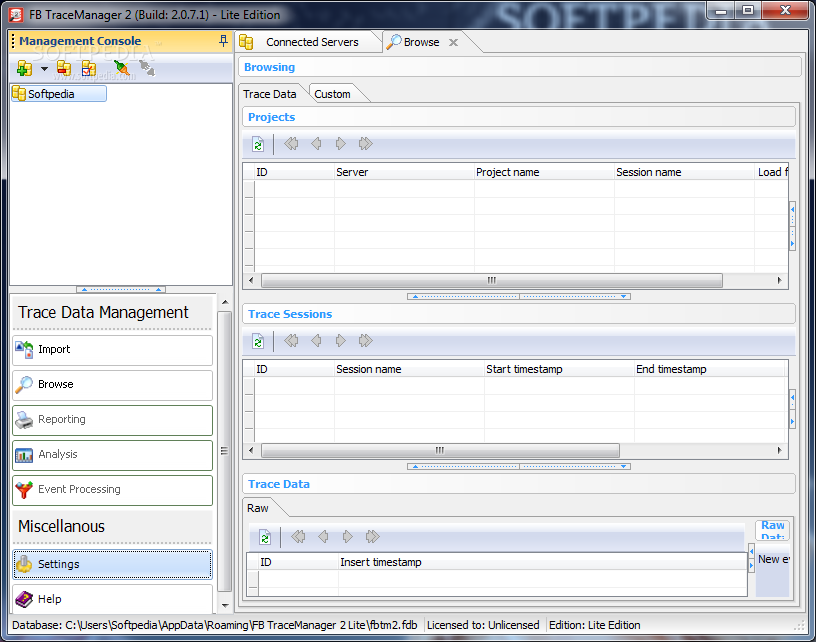
Task: Click the connect to server plug icon
Action: click(x=122, y=68)
